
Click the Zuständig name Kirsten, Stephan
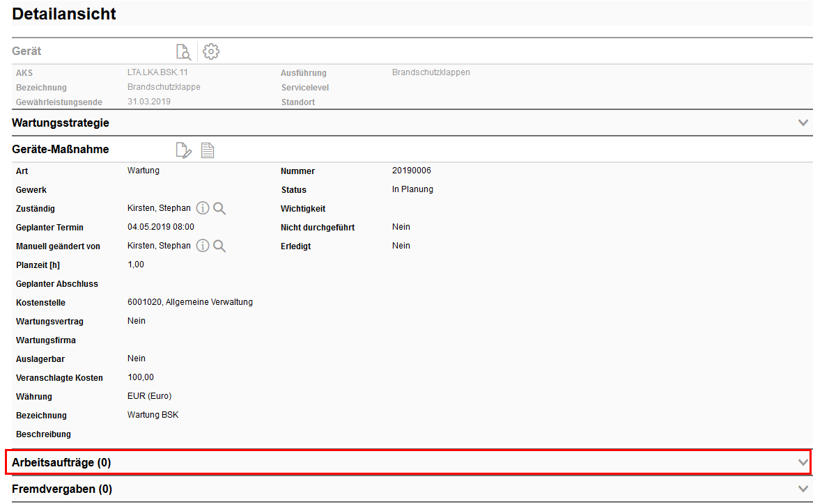pos(159,208)
